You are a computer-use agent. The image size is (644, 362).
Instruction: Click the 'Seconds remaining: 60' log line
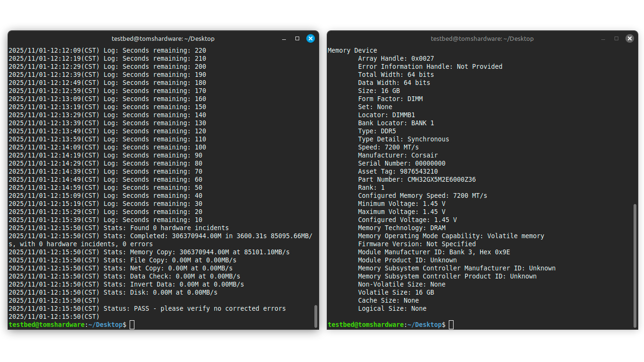[105, 179]
